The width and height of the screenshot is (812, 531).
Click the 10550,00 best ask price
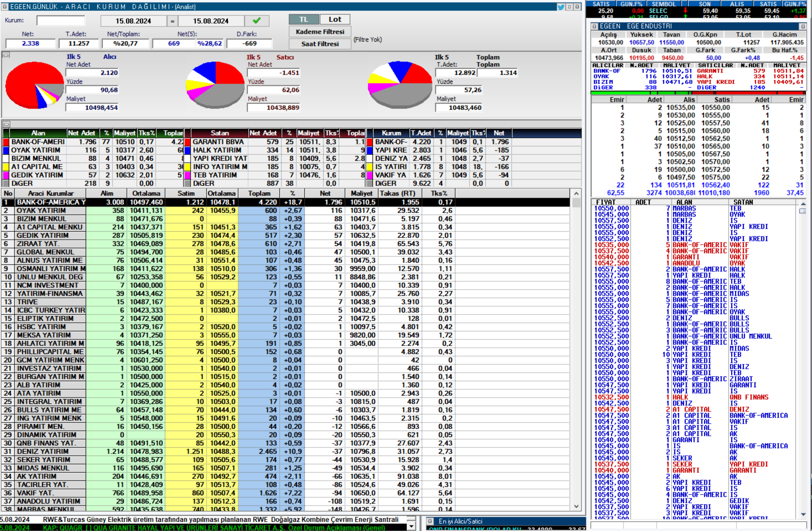[x=716, y=107]
